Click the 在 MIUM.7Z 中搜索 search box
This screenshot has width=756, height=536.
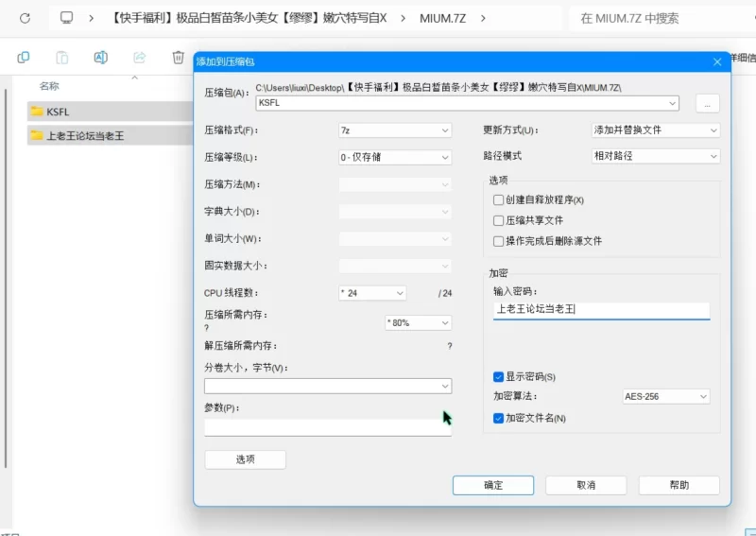tap(662, 18)
